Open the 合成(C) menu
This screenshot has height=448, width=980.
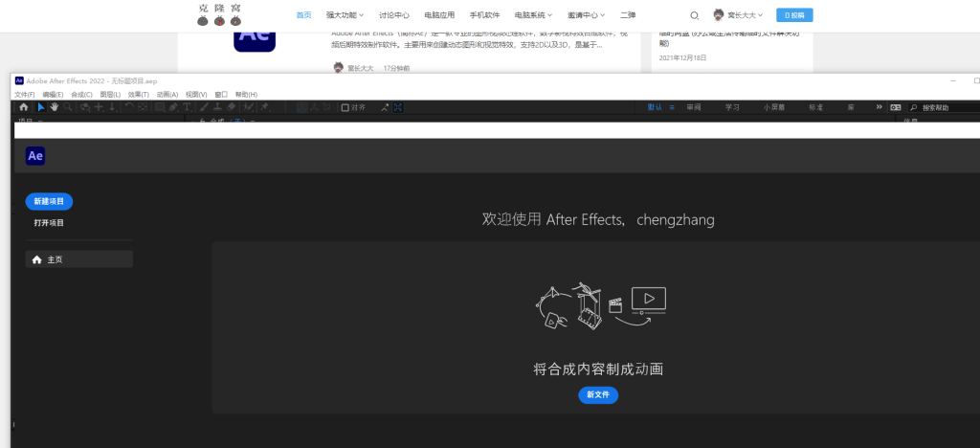coord(82,95)
